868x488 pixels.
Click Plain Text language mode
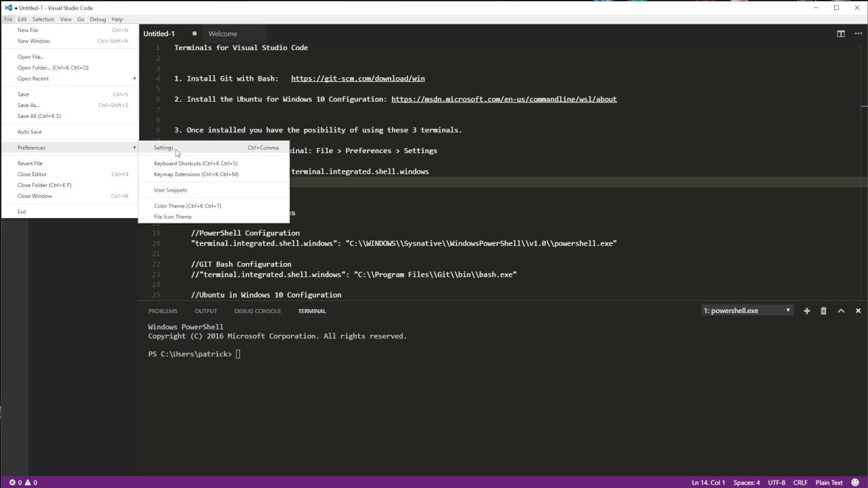tap(829, 483)
